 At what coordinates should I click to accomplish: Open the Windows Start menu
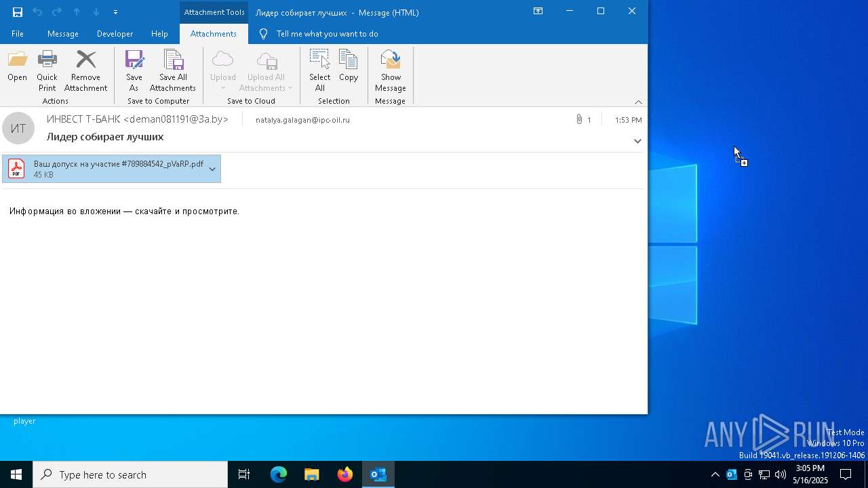pyautogui.click(x=16, y=474)
